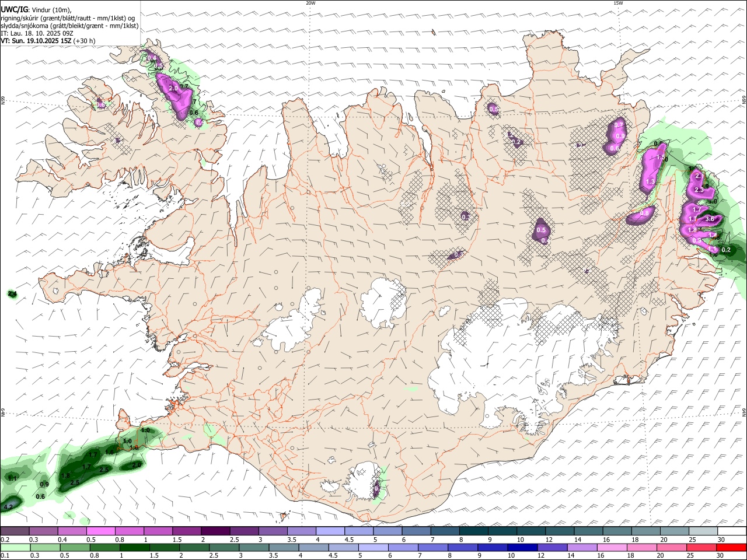Viewport: 747px width, 560px height.
Task: Click the "VT: Sun. 19.10.2025 15Z (+30 h)" line
Action: (x=48, y=41)
